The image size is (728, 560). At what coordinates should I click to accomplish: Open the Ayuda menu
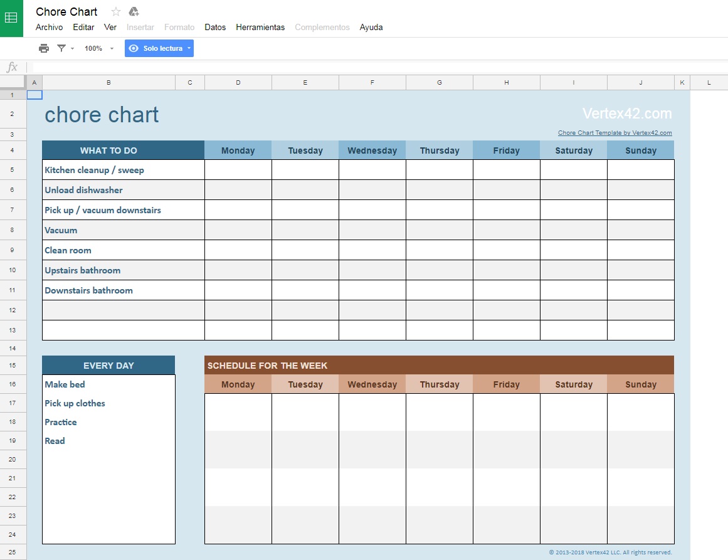click(371, 28)
